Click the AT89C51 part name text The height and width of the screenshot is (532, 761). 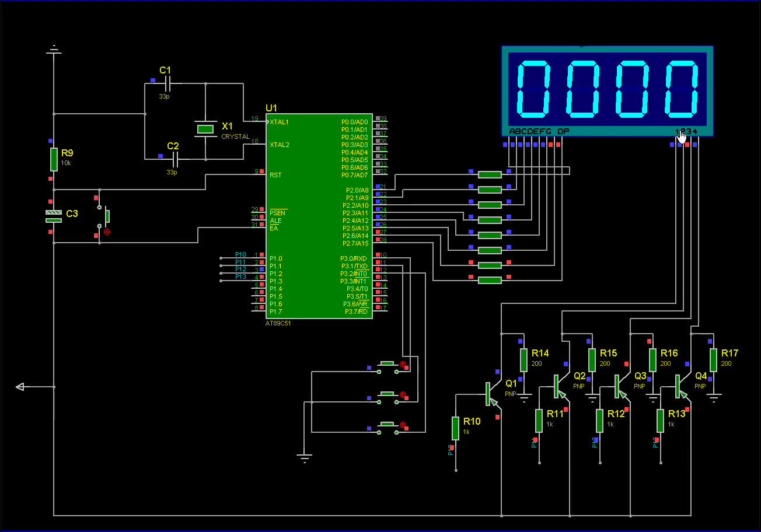click(278, 323)
